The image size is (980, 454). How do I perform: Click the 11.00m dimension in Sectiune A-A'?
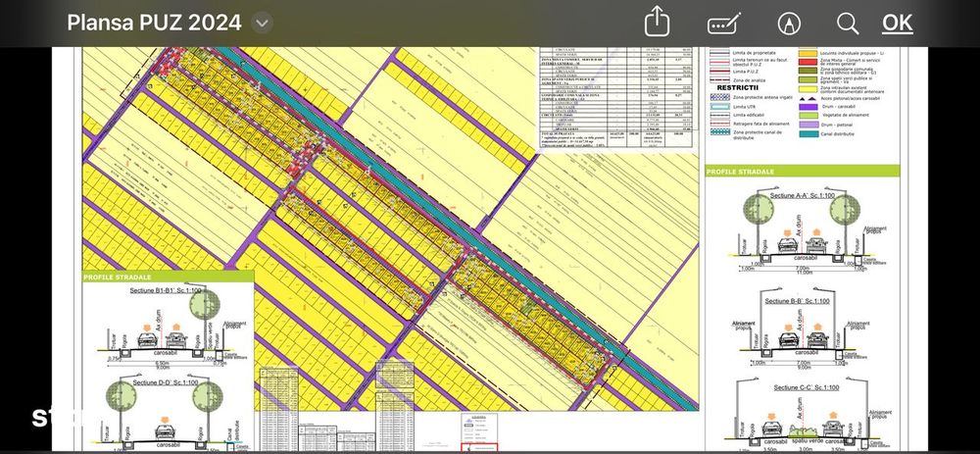[805, 273]
